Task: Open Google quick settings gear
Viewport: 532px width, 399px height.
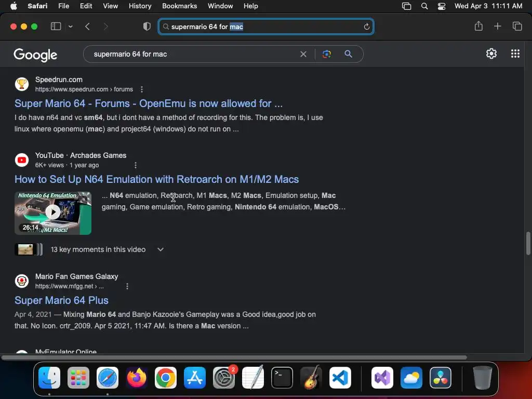Action: [x=491, y=54]
